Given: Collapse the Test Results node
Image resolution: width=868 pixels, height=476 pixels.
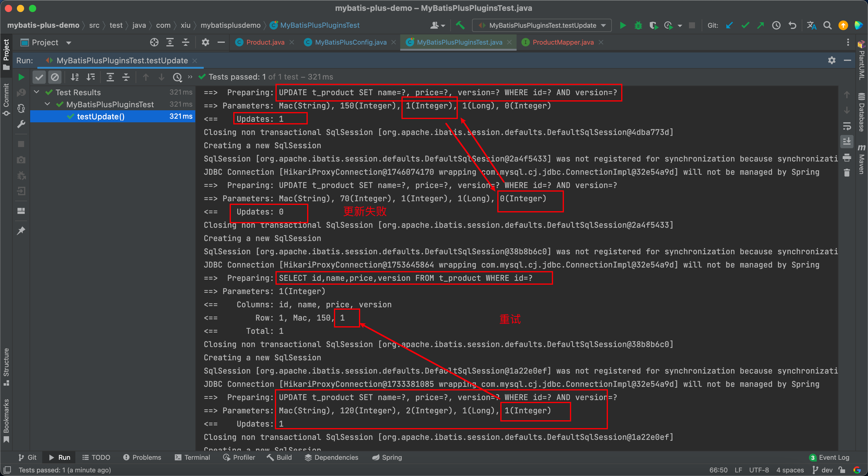Looking at the screenshot, I should pos(37,92).
